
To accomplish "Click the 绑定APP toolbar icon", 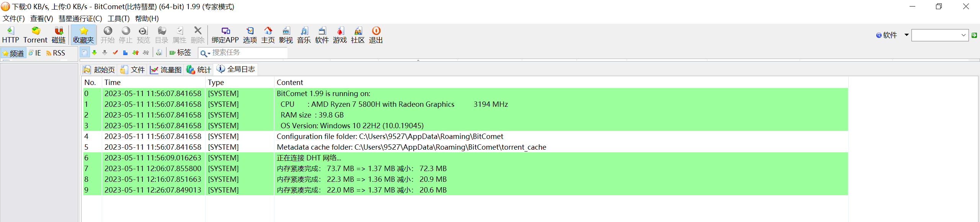I will (x=225, y=35).
